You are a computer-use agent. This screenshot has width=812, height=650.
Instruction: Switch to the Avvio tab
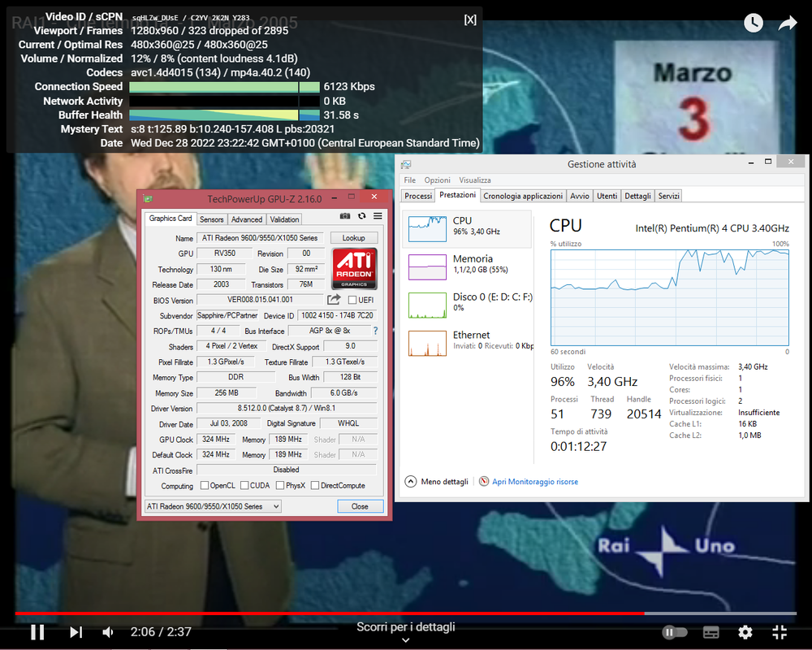(580, 196)
